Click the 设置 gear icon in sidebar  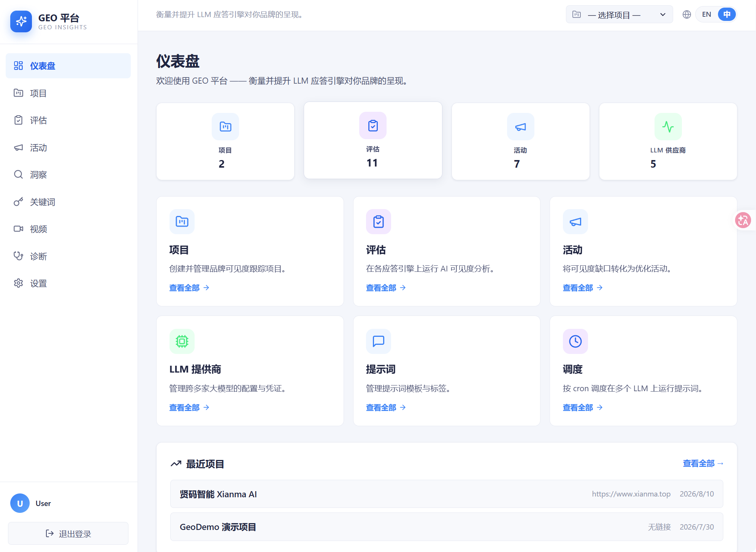[x=18, y=283]
